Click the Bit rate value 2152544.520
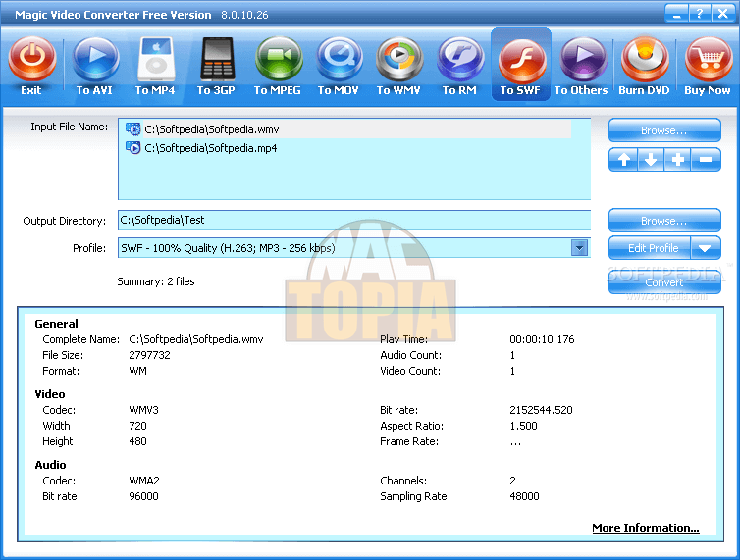This screenshot has width=740, height=560. point(541,410)
